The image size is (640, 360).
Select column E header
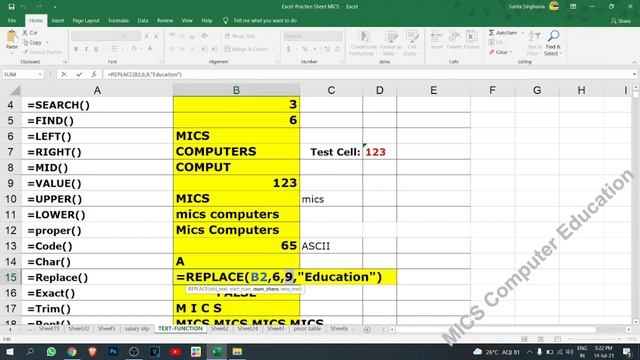point(433,90)
